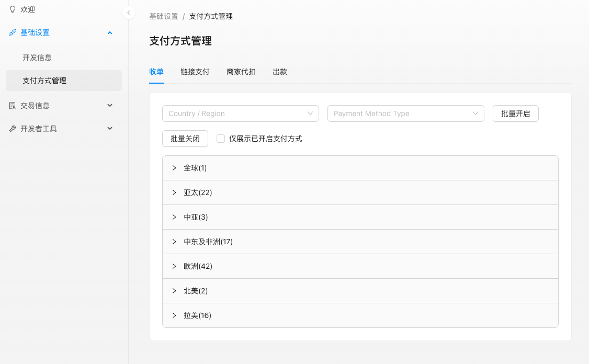The height and width of the screenshot is (364, 589).
Task: Collapse the 基础设置 menu using its chevron
Action: click(110, 32)
